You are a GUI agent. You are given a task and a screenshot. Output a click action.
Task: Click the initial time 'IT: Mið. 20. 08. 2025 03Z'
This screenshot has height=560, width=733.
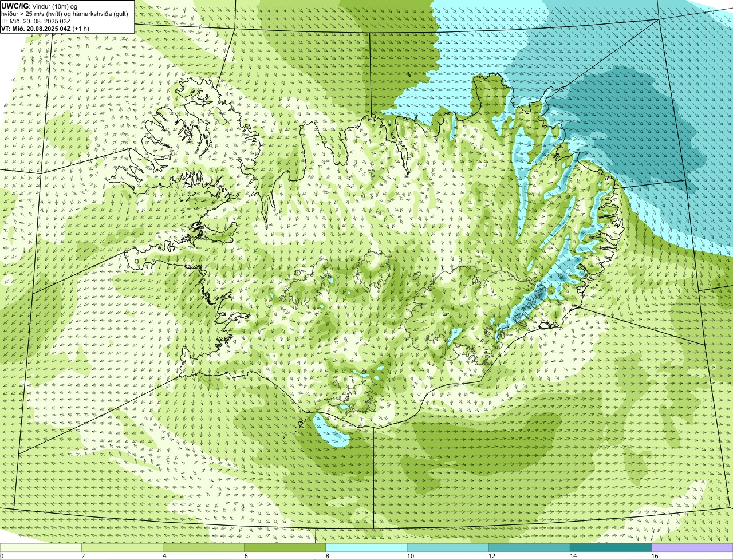tap(36, 21)
